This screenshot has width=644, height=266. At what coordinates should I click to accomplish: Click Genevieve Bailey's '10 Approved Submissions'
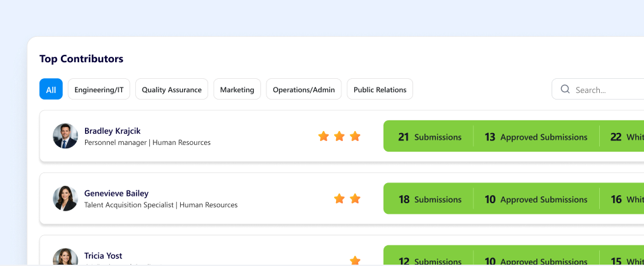click(536, 199)
